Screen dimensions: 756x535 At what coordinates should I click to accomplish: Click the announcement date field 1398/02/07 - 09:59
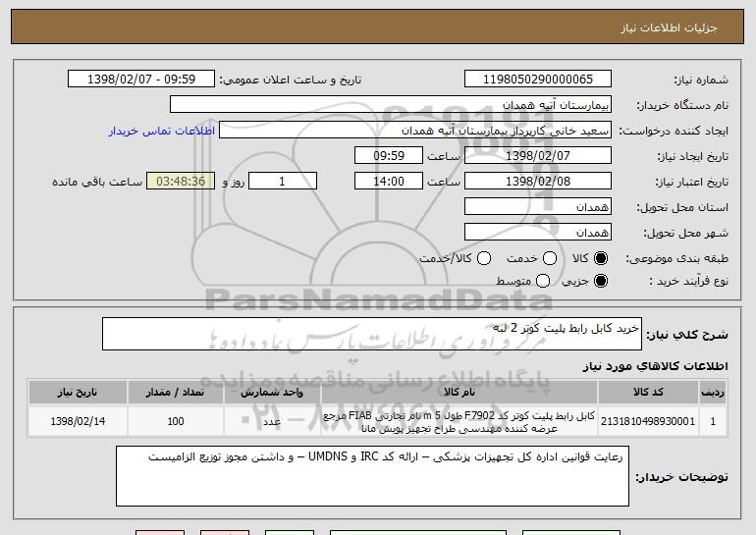click(x=141, y=80)
